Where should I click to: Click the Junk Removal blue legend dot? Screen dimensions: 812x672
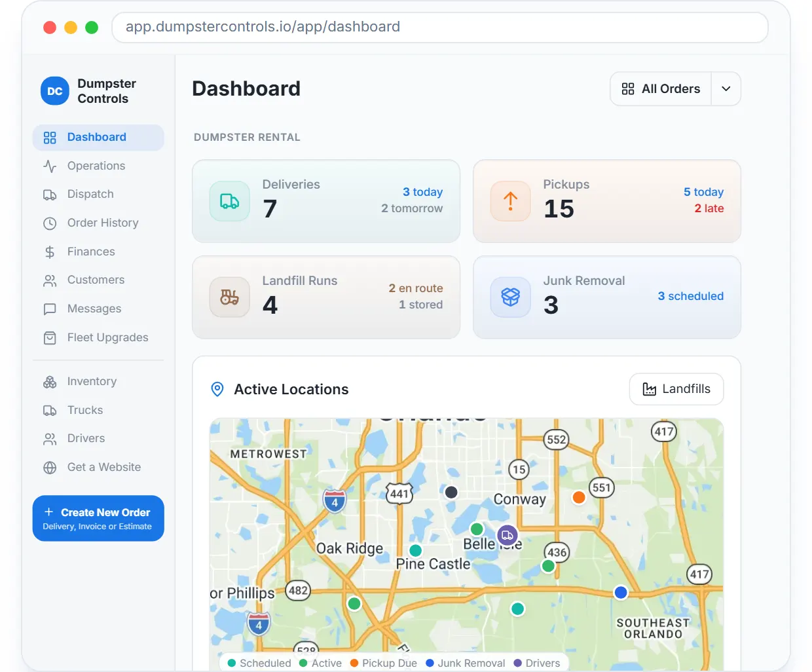pyautogui.click(x=430, y=663)
